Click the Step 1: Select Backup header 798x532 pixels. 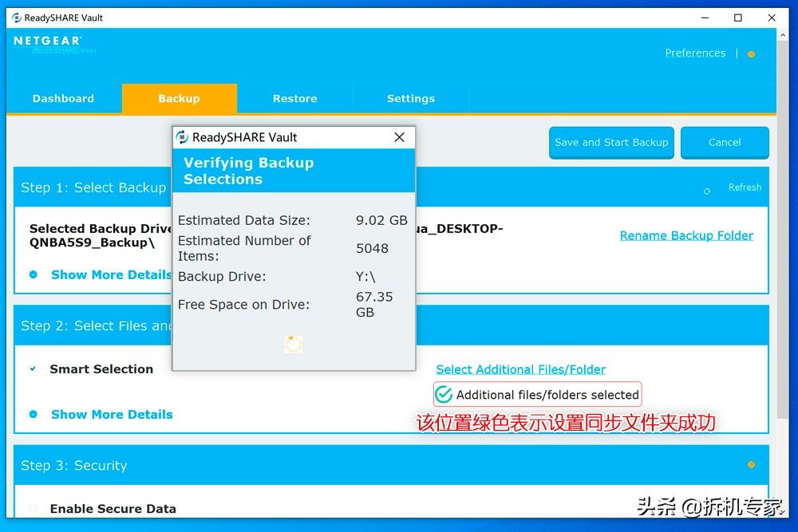(x=93, y=187)
